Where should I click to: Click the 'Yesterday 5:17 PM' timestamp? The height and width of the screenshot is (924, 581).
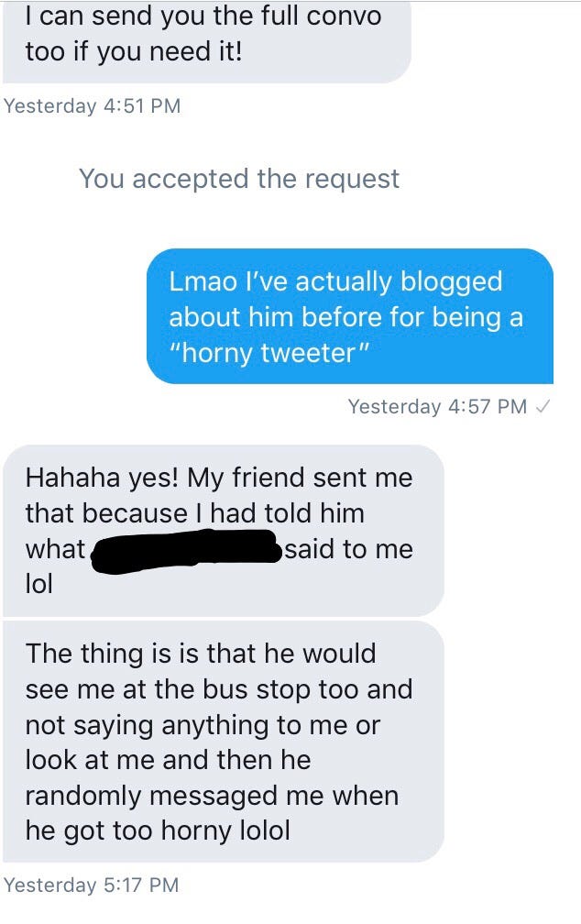[x=91, y=885]
